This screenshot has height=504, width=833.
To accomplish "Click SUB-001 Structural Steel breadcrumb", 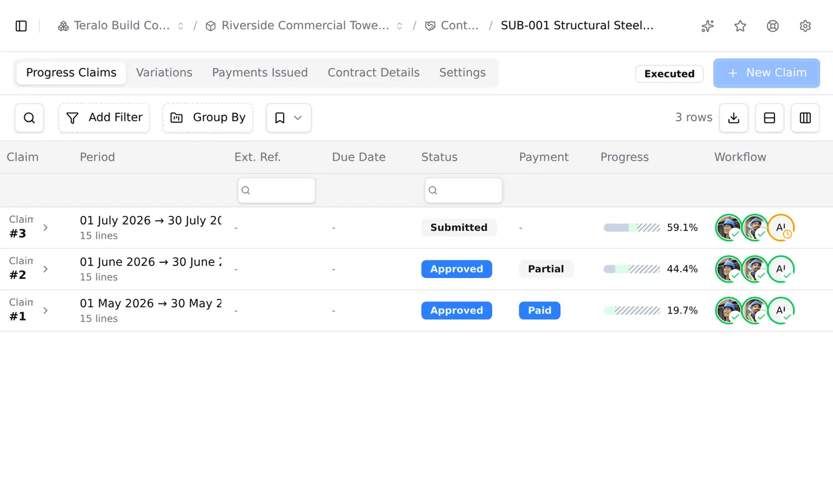I will click(577, 26).
